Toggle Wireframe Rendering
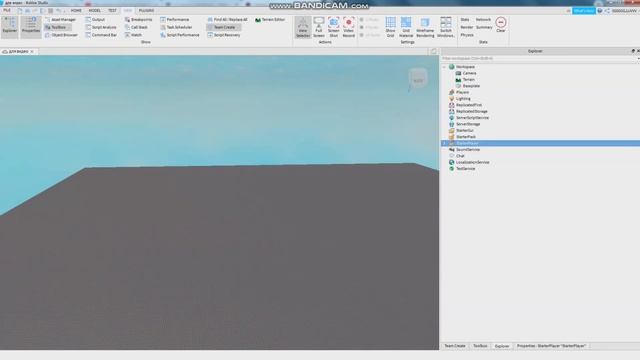This screenshot has width=640, height=360. click(425, 27)
